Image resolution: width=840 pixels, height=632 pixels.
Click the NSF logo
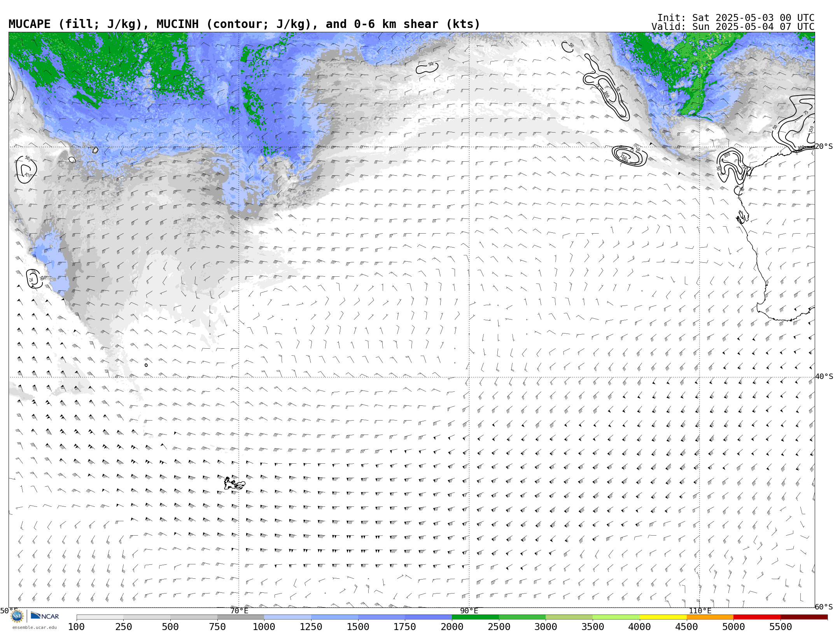coord(17,616)
